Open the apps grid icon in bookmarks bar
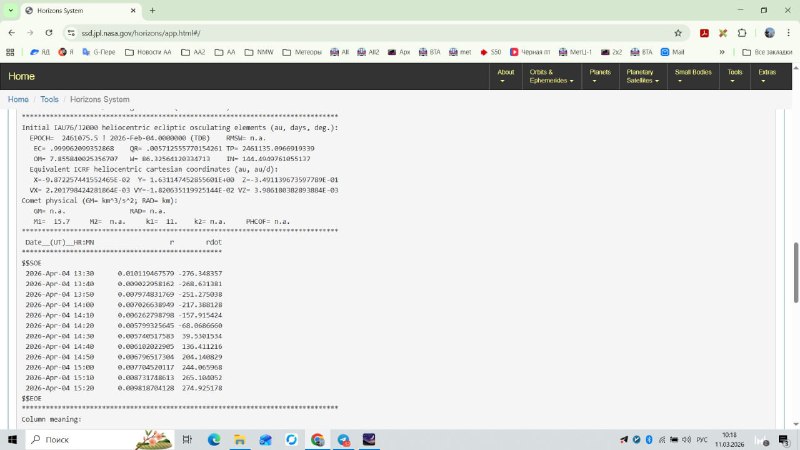This screenshot has width=800, height=450. (10, 52)
